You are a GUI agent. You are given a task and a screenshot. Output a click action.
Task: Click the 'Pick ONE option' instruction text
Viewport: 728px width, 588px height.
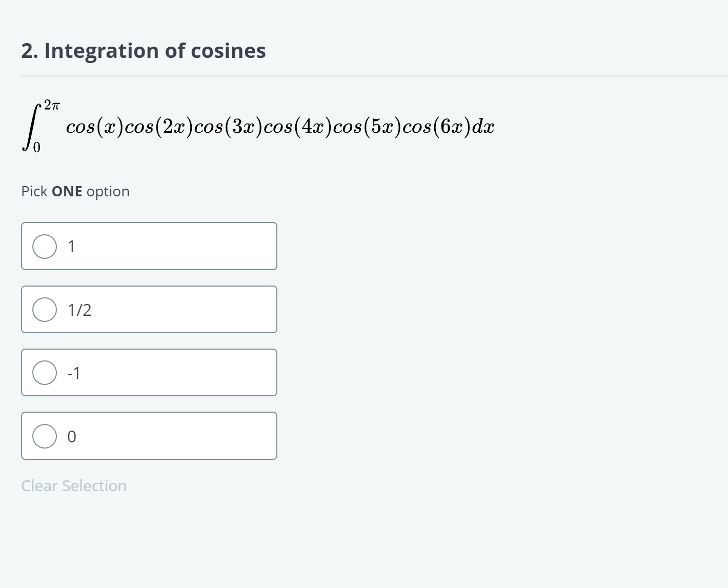click(75, 191)
